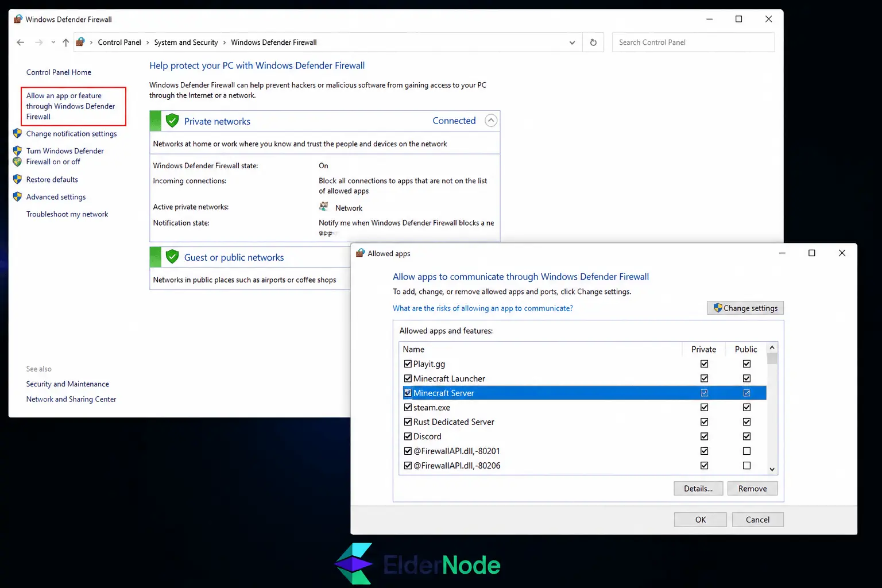The height and width of the screenshot is (588, 882).
Task: Click scroll up arrow in apps list
Action: (772, 347)
